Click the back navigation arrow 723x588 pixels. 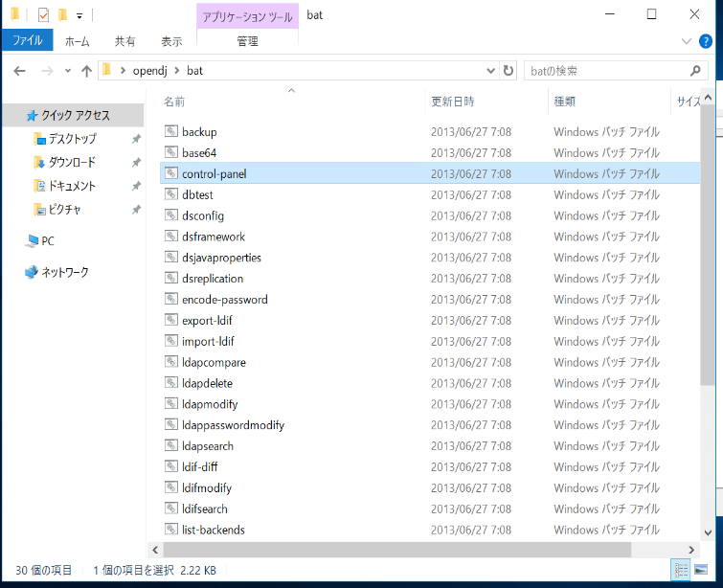[19, 71]
